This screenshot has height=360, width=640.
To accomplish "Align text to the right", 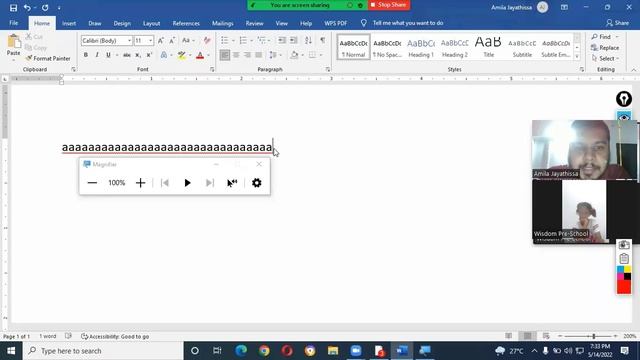I will point(247,55).
